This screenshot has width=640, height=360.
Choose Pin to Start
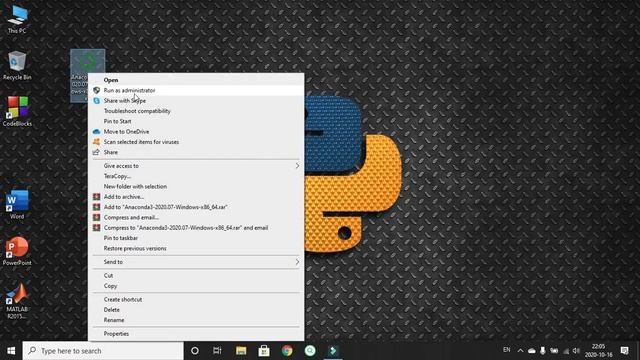pos(196,121)
